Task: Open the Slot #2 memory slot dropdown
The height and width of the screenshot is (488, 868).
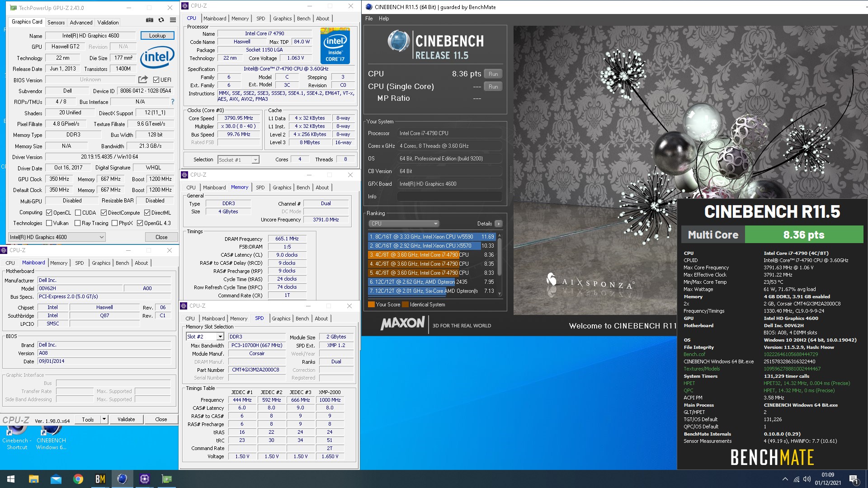Action: coord(205,337)
